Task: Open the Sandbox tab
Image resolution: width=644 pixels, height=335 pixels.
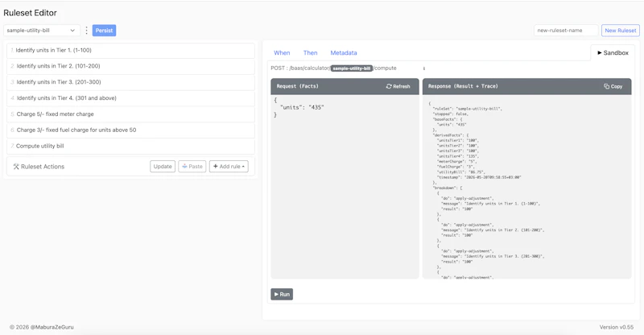Action: pyautogui.click(x=613, y=53)
